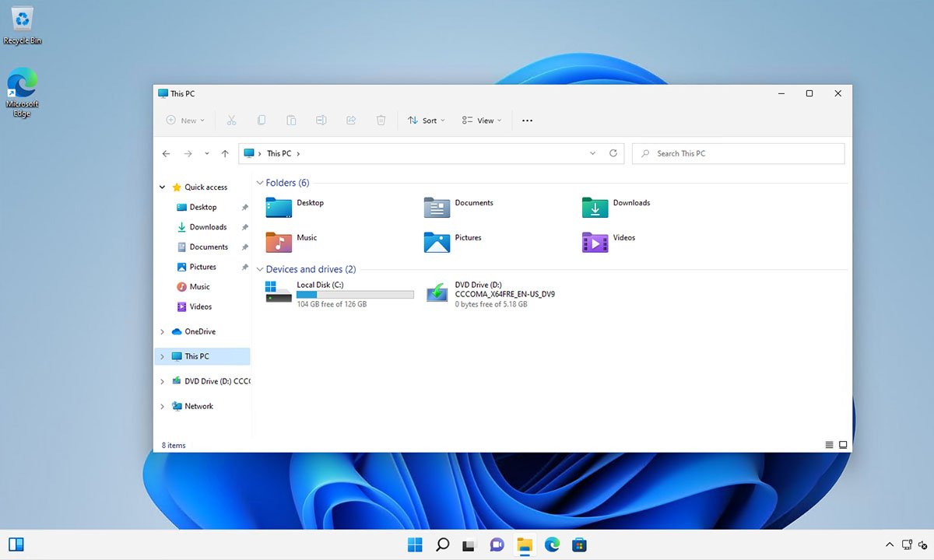The image size is (934, 560).
Task: Click the Delete trash icon in toolbar
Action: (x=381, y=121)
